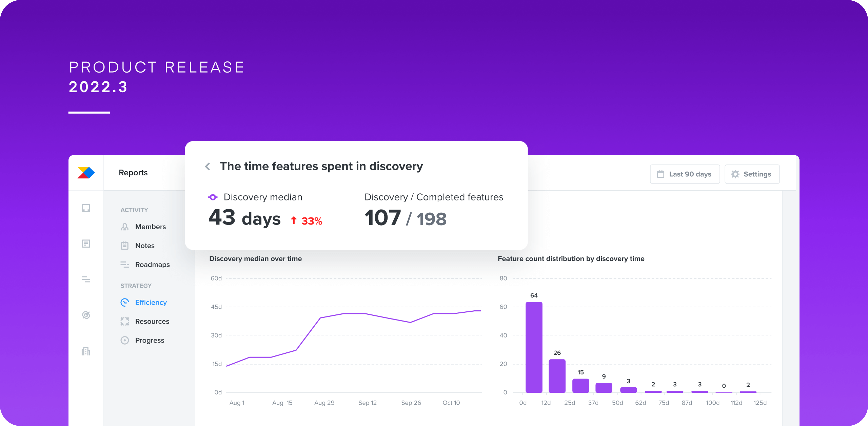Click the Roadmaps icon under Activity
This screenshot has width=868, height=426.
(124, 264)
